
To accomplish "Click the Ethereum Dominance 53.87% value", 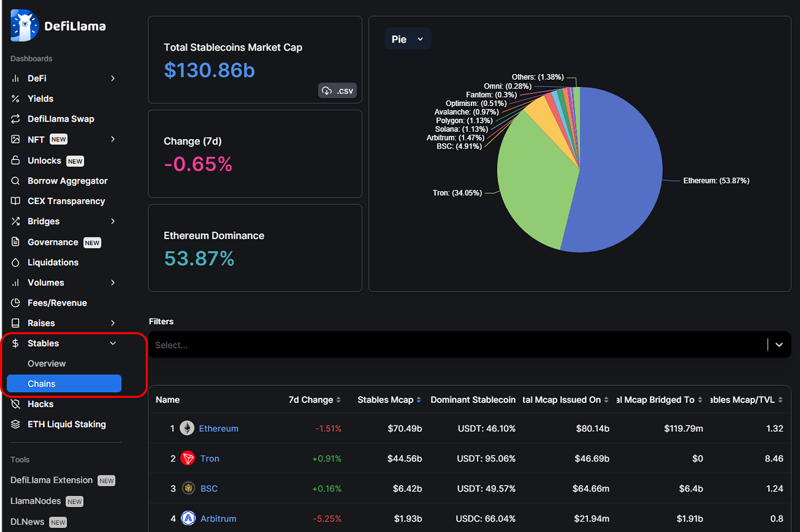I will [x=199, y=258].
